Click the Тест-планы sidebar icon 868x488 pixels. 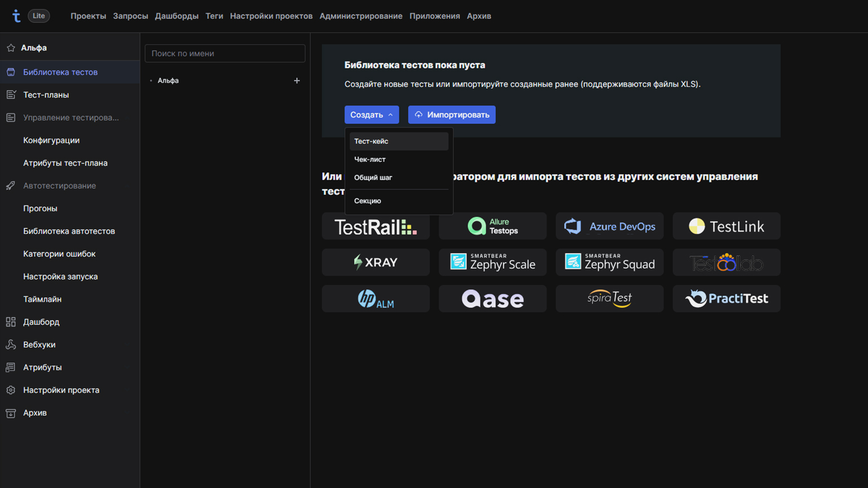click(11, 95)
